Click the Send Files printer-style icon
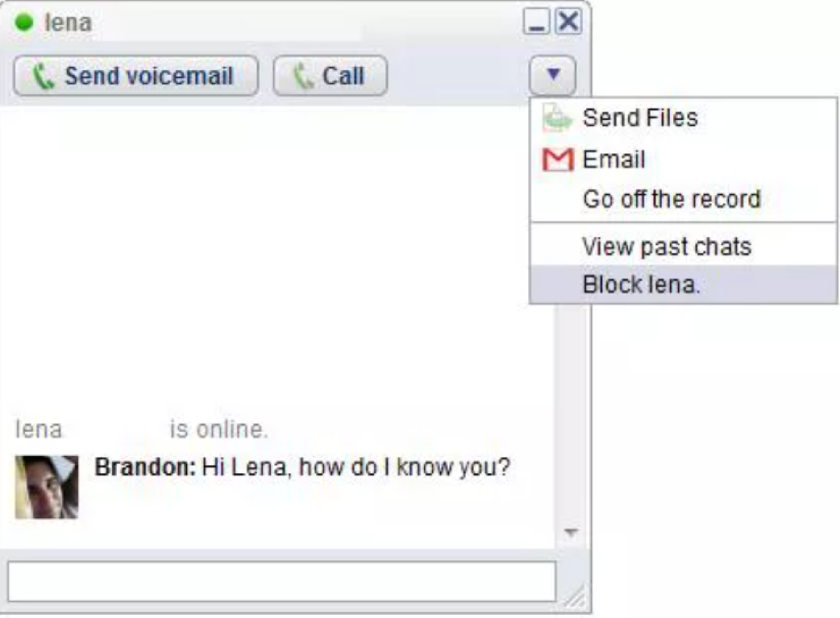Viewport: 840px width, 618px height. (557, 120)
